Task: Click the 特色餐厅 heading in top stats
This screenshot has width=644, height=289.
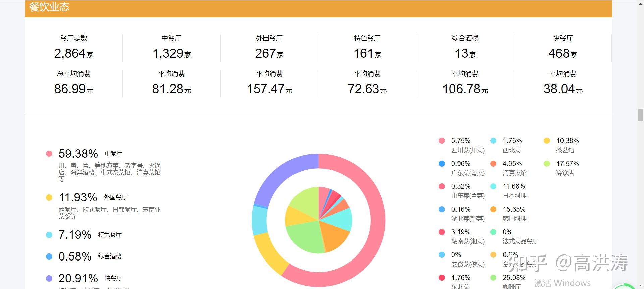Action: (367, 38)
